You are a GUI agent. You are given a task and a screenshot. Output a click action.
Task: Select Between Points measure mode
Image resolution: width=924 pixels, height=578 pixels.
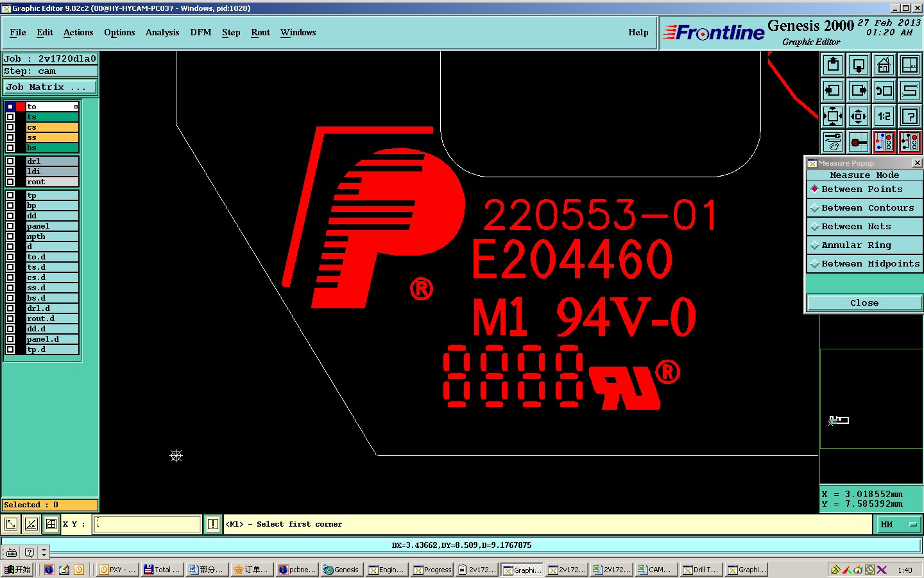click(x=864, y=189)
